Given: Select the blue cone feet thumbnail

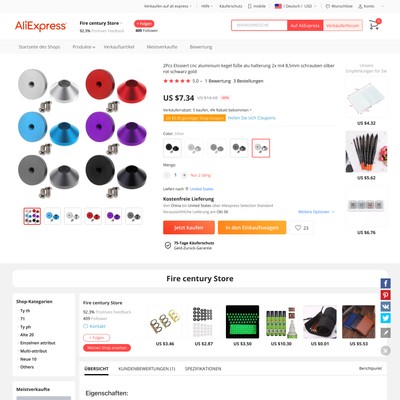Looking at the screenshot, I should 53,216.
